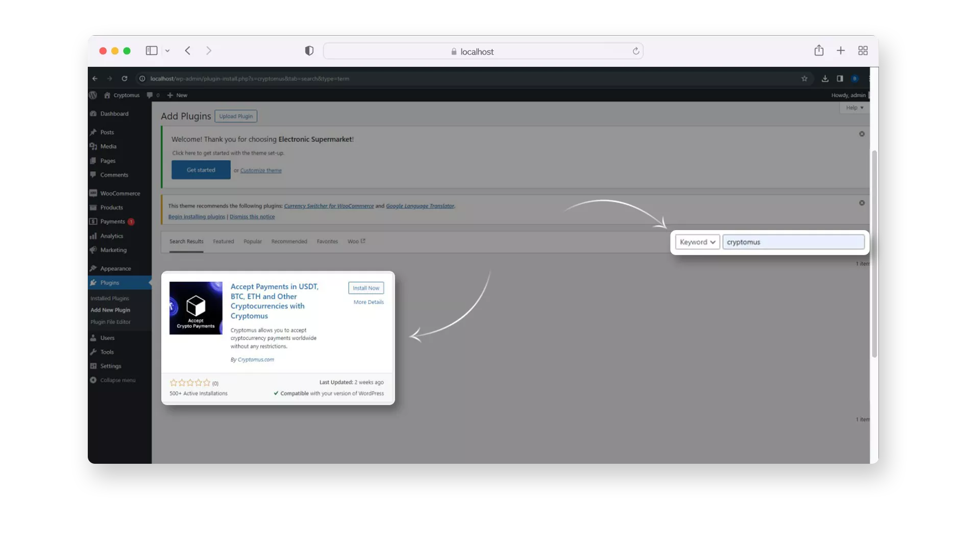Toggle inner browser side panel icon
The width and height of the screenshot is (980, 551).
[x=840, y=79]
